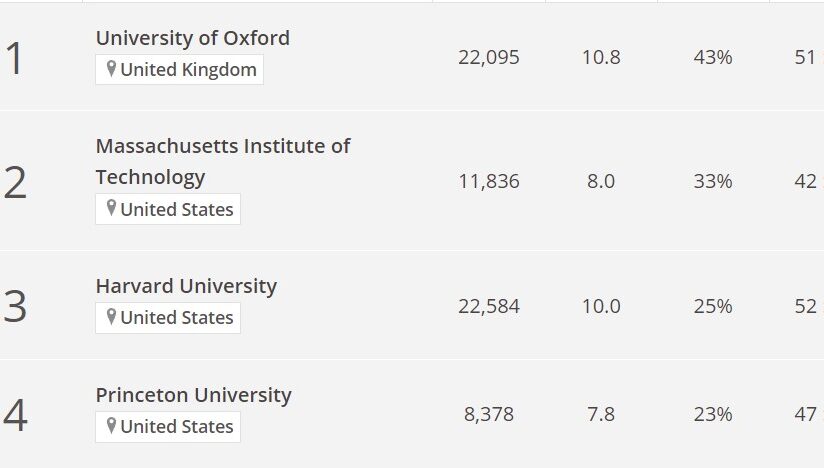824x468 pixels.
Task: Click Harvard's student count 22,584
Action: pyautogui.click(x=489, y=306)
